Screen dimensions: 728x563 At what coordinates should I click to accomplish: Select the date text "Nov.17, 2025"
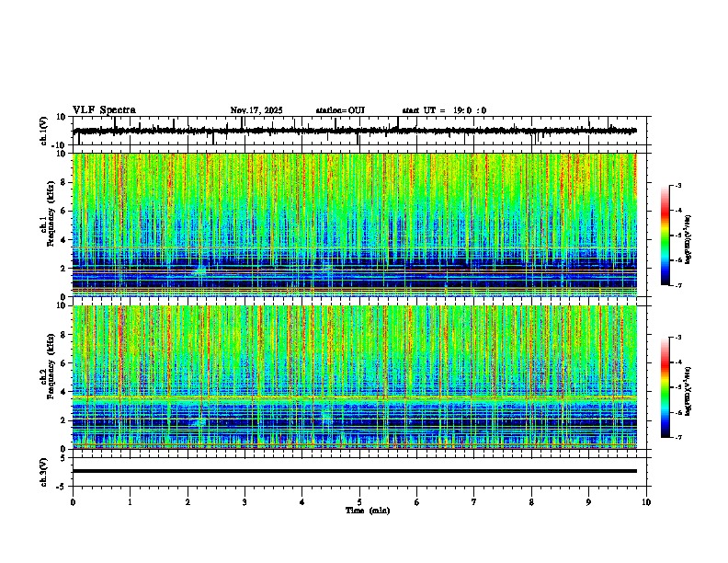[256, 110]
